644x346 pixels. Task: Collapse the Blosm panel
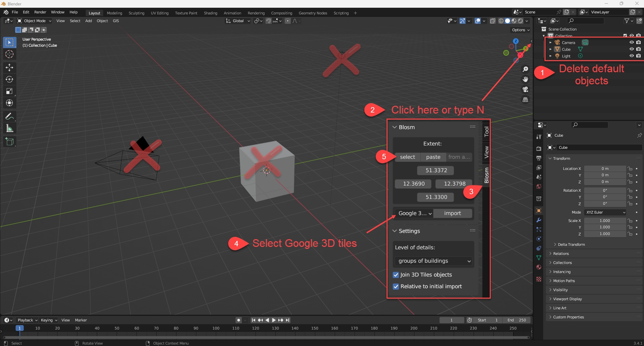(x=395, y=127)
